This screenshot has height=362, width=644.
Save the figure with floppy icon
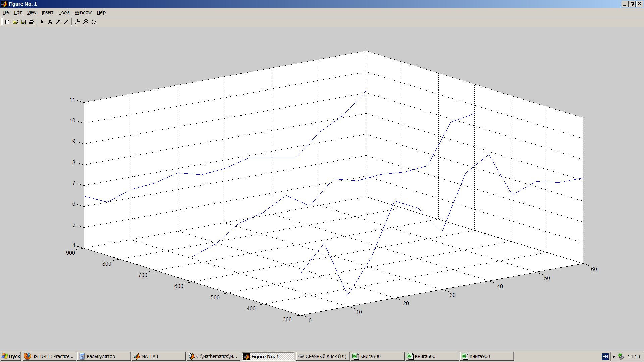[x=23, y=22]
